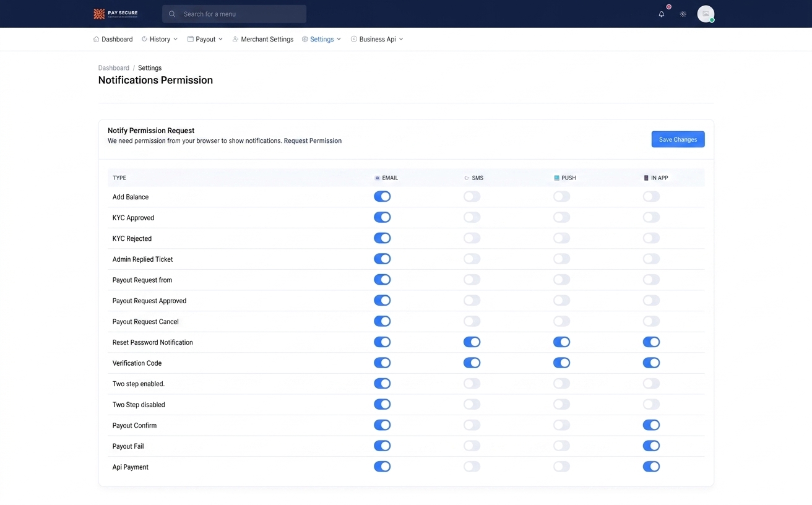
Task: Click the Two step enabled. row label
Action: click(139, 384)
